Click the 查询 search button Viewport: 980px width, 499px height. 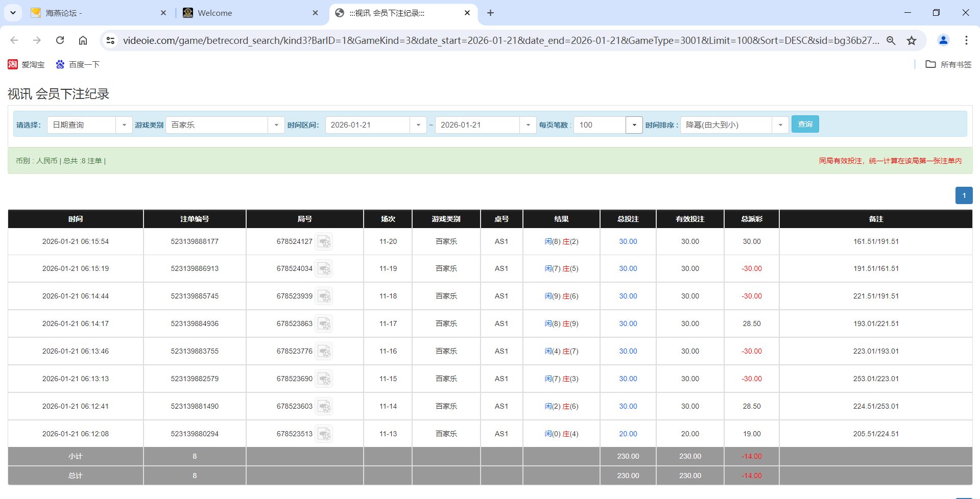(805, 124)
